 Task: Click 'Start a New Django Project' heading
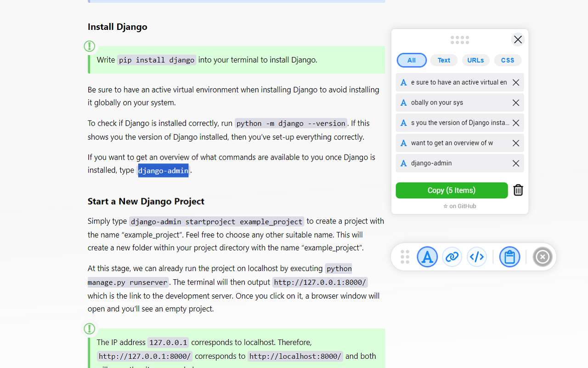click(146, 201)
